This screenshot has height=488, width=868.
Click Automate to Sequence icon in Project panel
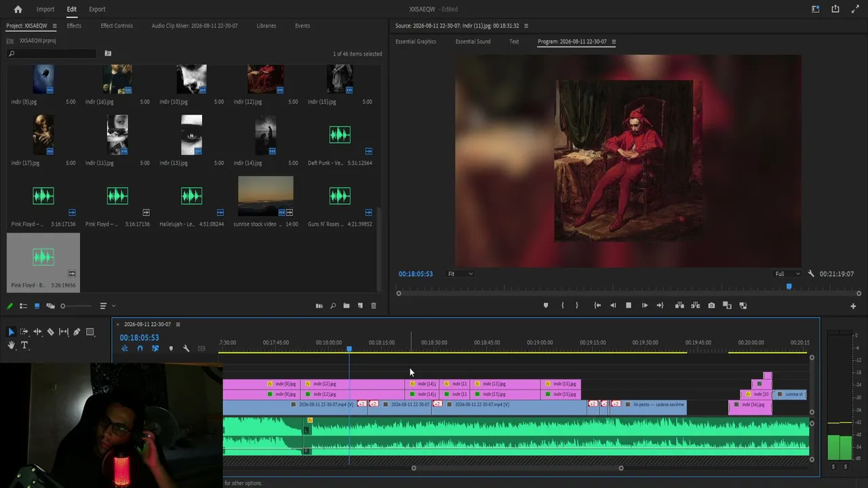(x=319, y=306)
